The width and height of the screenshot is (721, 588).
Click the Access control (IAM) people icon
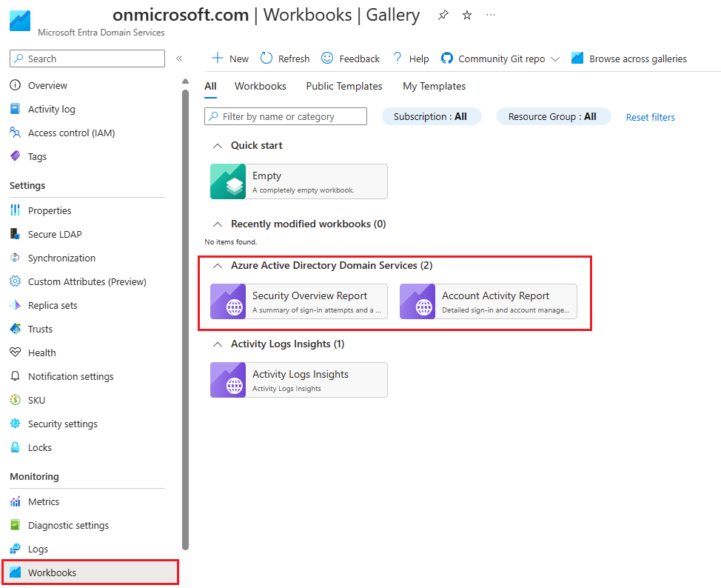[x=15, y=133]
